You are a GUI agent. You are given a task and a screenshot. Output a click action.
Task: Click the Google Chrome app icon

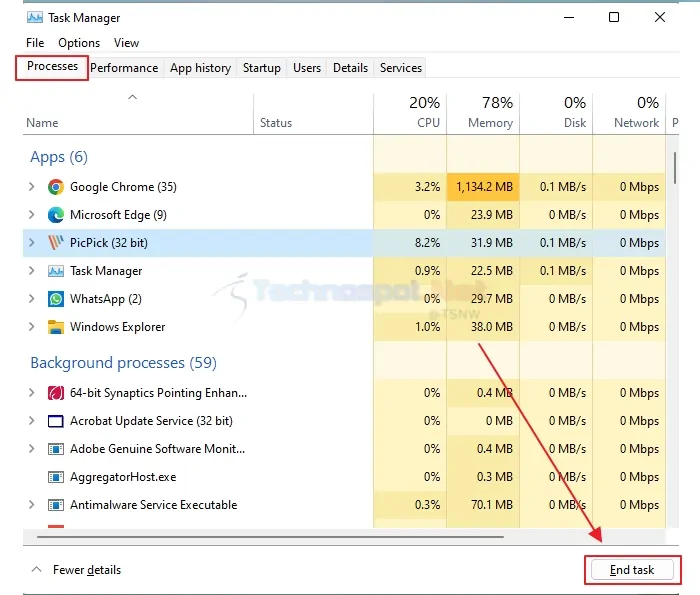pyautogui.click(x=56, y=187)
